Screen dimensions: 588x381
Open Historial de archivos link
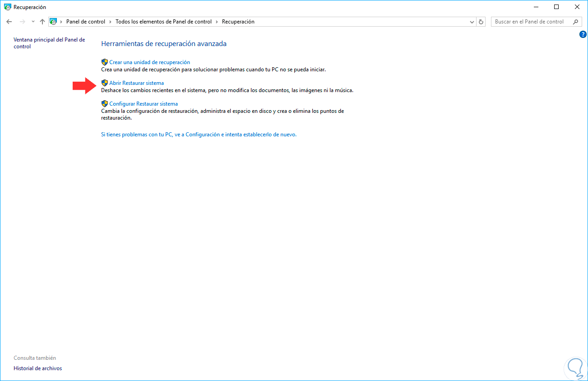coord(38,368)
